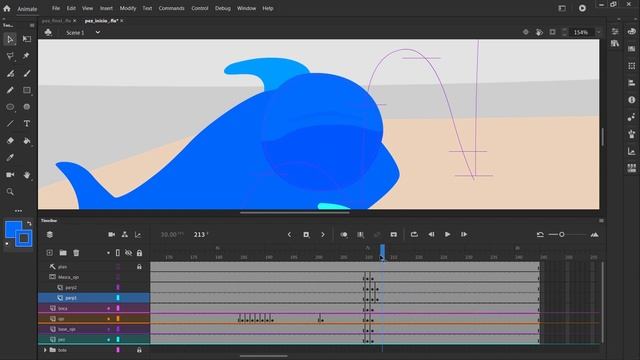The height and width of the screenshot is (360, 640).
Task: Open the Properties panel icon
Action: tap(615, 32)
